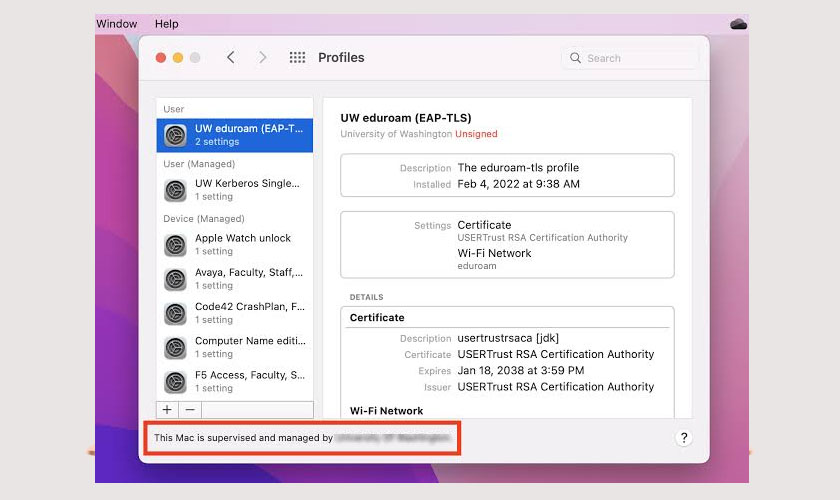Screen dimensions: 840x500
Task: Click 'Wi-Fi Network' under Settings
Action: pyautogui.click(x=494, y=253)
